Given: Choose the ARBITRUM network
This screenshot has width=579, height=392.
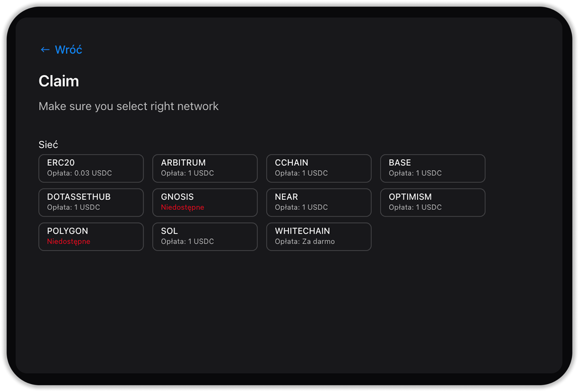Looking at the screenshot, I should click(205, 168).
